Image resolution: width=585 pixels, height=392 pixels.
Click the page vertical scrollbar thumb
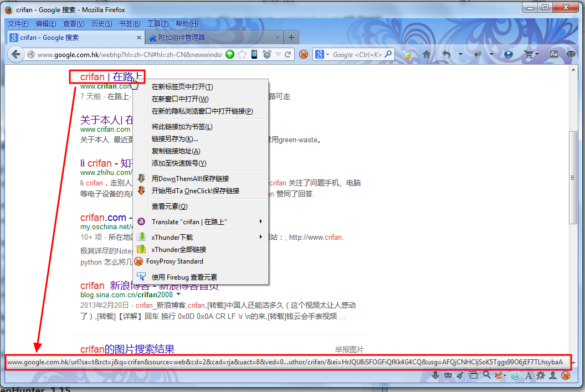(573, 178)
